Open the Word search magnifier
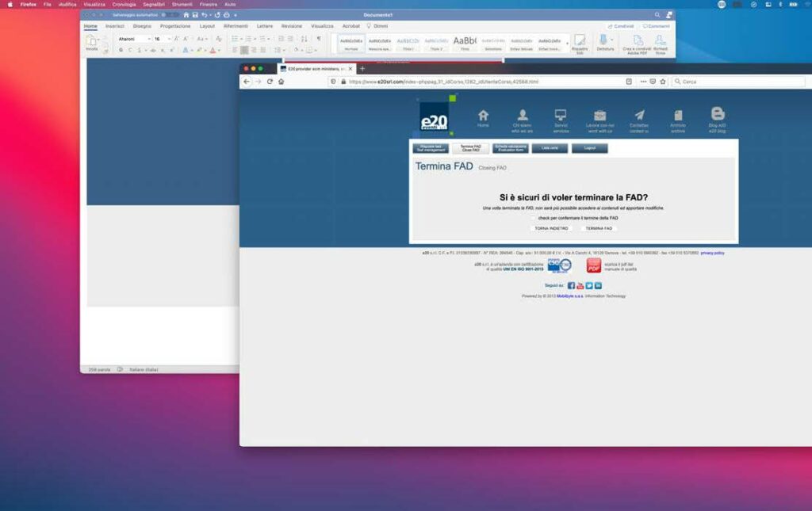Image resolution: width=812 pixels, height=511 pixels. tap(657, 15)
